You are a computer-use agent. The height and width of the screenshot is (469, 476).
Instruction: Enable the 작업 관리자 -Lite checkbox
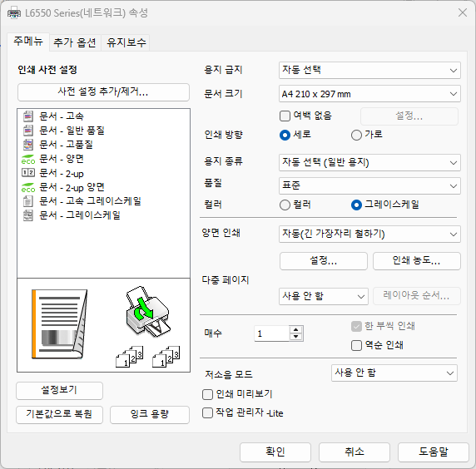(x=207, y=413)
